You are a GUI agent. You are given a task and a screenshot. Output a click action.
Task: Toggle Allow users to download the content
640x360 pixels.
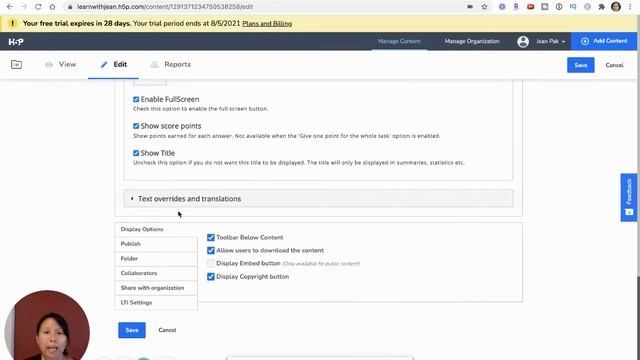211,251
